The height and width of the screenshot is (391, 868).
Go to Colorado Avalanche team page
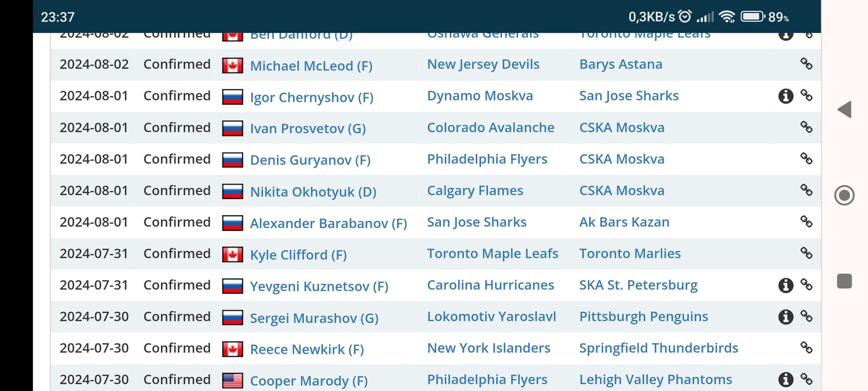[x=491, y=128]
